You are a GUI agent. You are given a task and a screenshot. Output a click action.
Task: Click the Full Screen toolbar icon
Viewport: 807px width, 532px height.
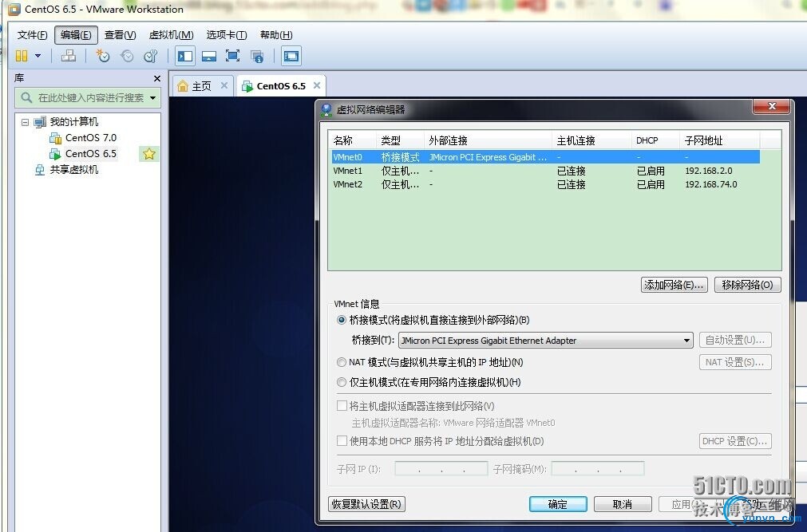(232, 56)
